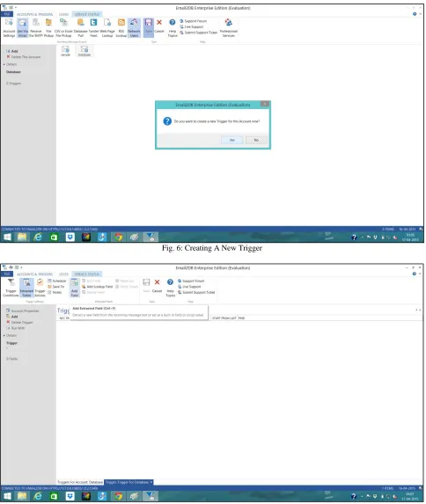426x504 pixels.
Task: Open the Save To option in the trigger ribbon
Action: 56,287
